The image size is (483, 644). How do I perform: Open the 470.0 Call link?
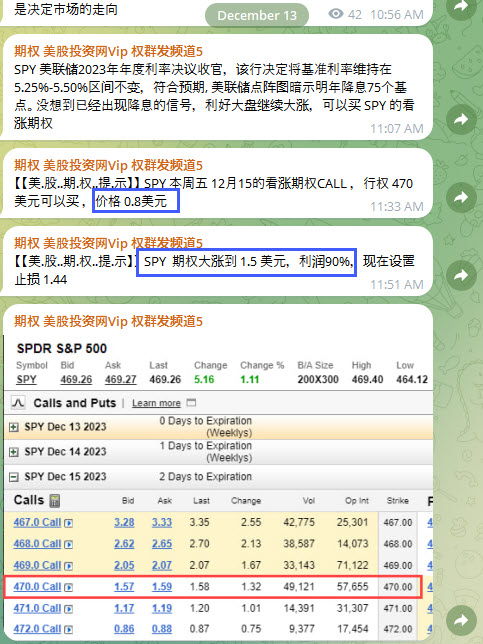37,587
